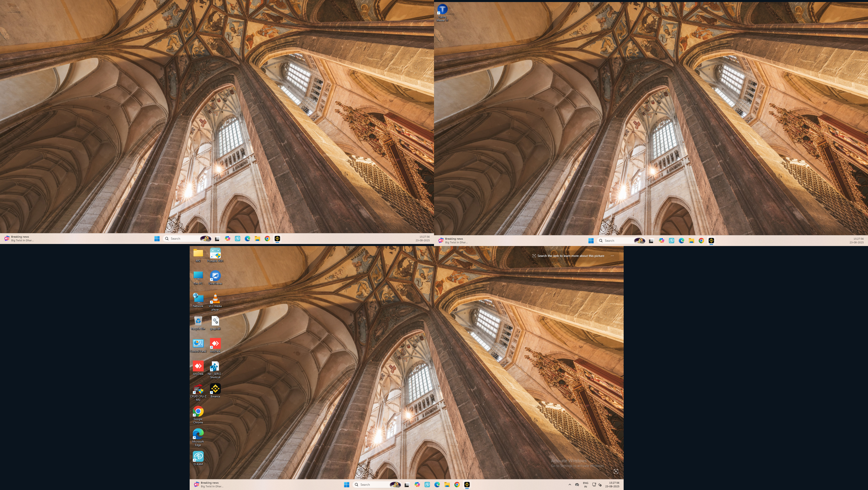
Task: Open the ENG IN language switcher
Action: pyautogui.click(x=586, y=485)
